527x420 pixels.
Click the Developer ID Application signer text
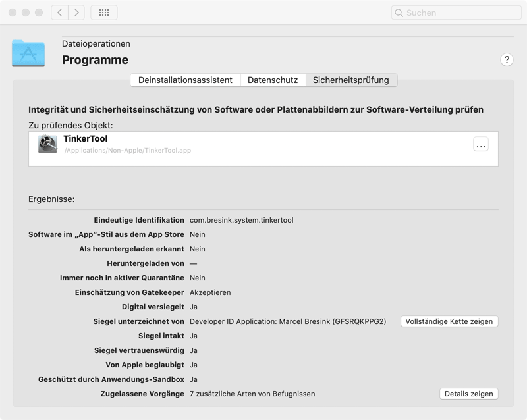click(x=288, y=321)
